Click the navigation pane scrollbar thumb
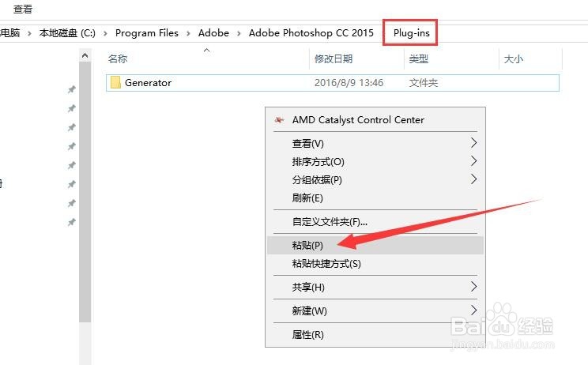 85,192
